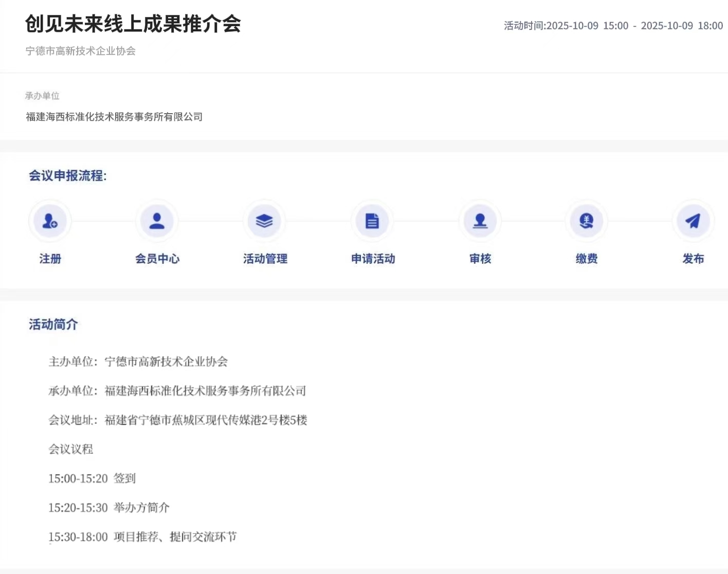Select the 审核 review stamp icon
Screen dimensions: 728x574
pyautogui.click(x=480, y=221)
